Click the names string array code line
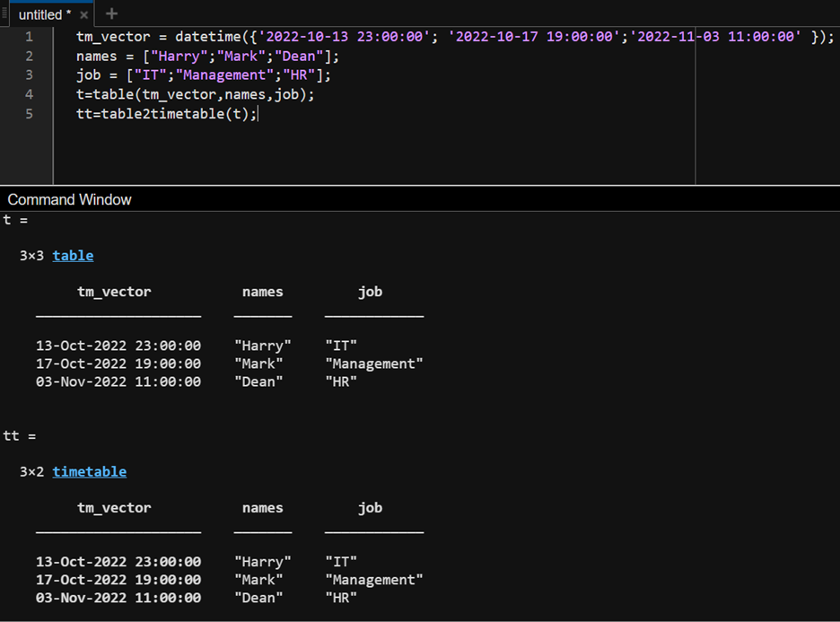Image resolution: width=840 pixels, height=622 pixels. (x=208, y=56)
